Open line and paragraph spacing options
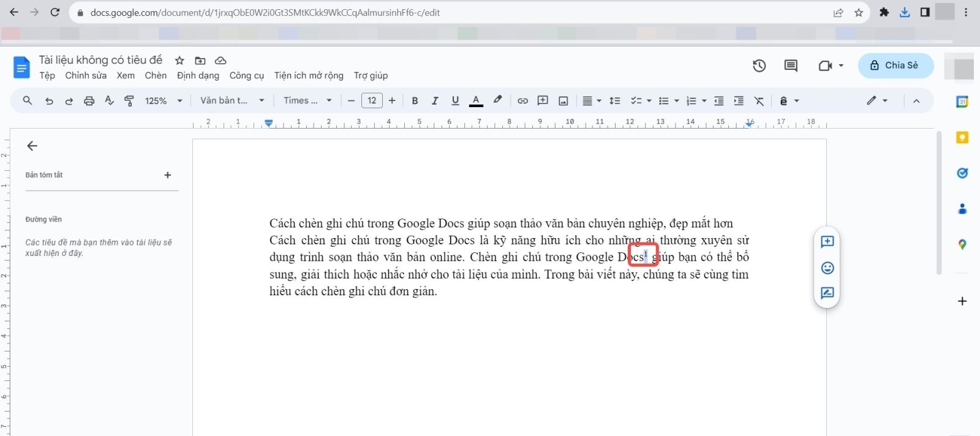Viewport: 980px width, 436px height. pyautogui.click(x=615, y=101)
